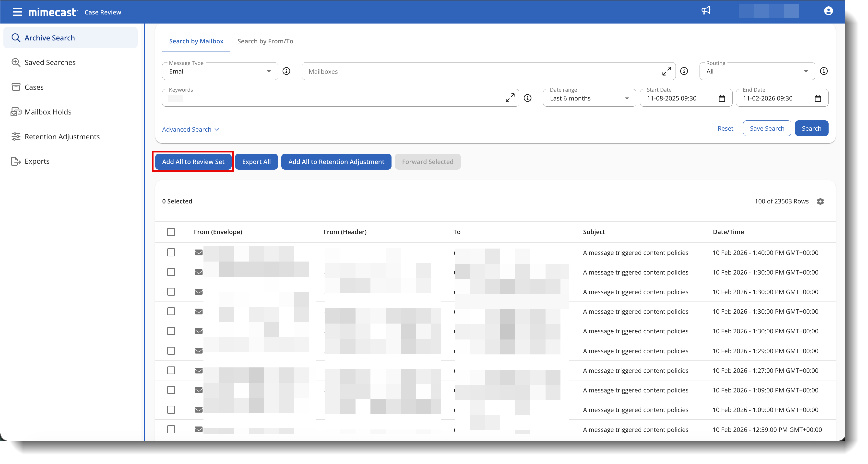Open the hamburger navigation menu

[18, 12]
